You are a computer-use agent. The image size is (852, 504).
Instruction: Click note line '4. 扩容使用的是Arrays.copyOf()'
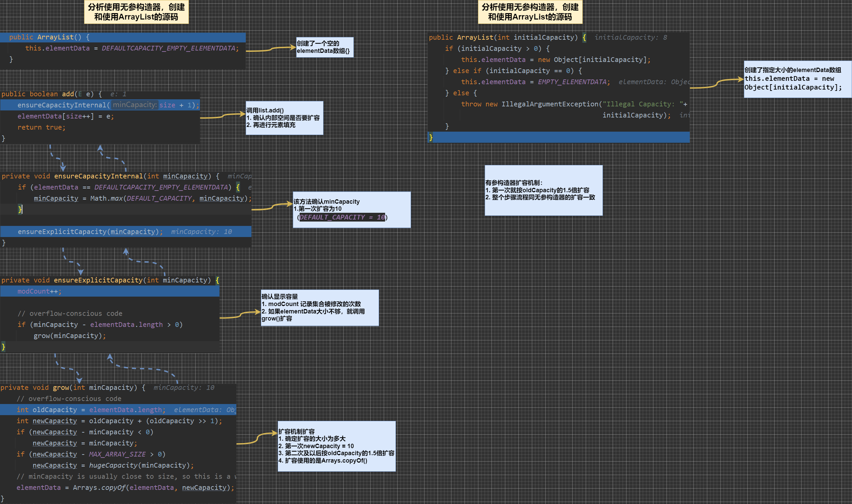coord(322,461)
